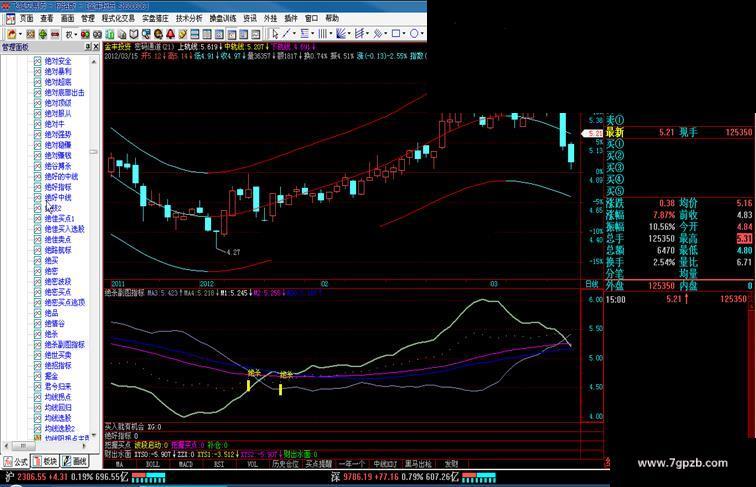Select 绝对安全 indicator in the list
This screenshot has width=756, height=487.
pyautogui.click(x=58, y=61)
